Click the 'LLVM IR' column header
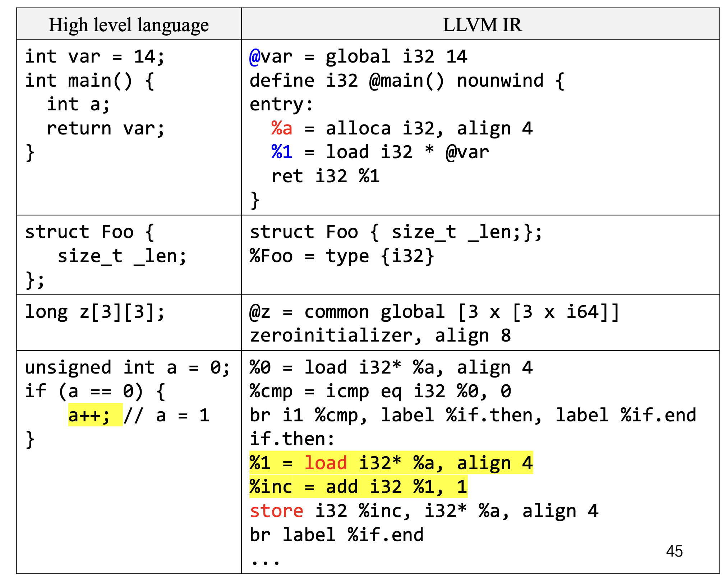Screen dimensions: 728x581 482,25
